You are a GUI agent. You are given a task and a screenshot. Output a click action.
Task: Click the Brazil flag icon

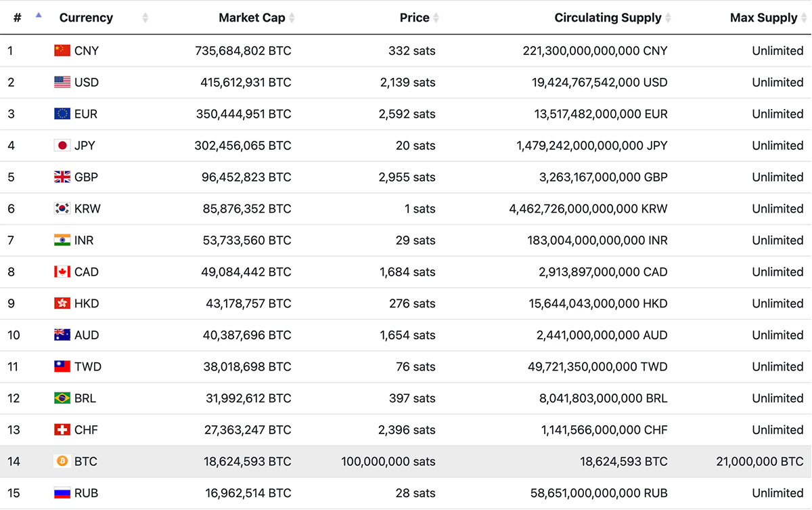point(62,398)
